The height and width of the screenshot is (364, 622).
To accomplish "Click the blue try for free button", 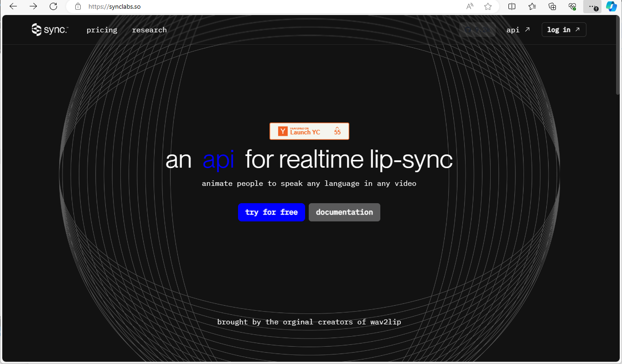I will pos(271,212).
